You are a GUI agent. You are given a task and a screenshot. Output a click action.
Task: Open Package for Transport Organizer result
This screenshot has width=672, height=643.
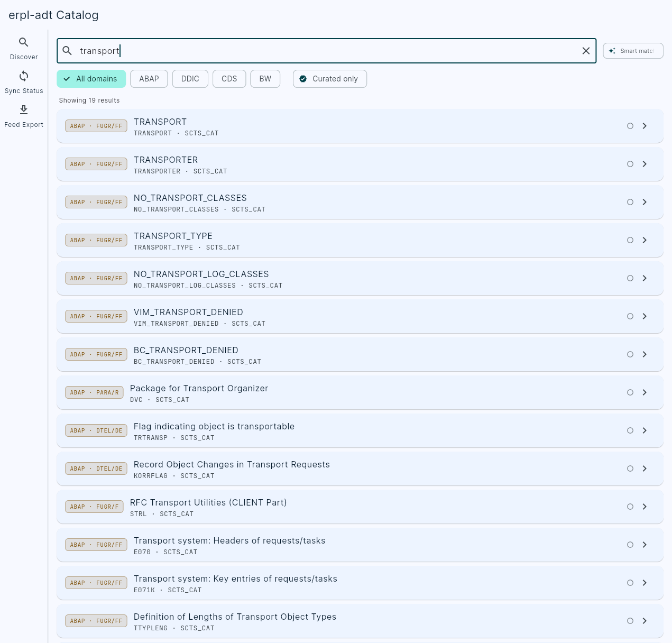[199, 388]
